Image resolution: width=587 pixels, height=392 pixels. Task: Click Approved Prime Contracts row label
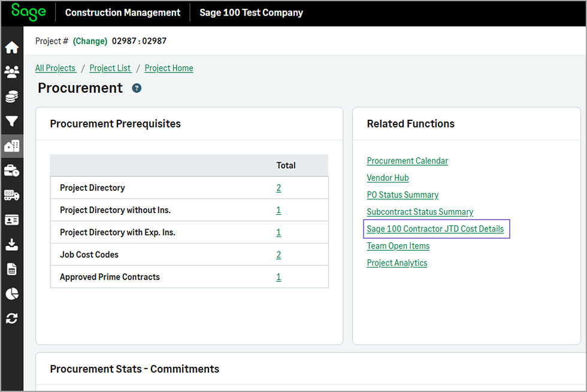tap(110, 277)
